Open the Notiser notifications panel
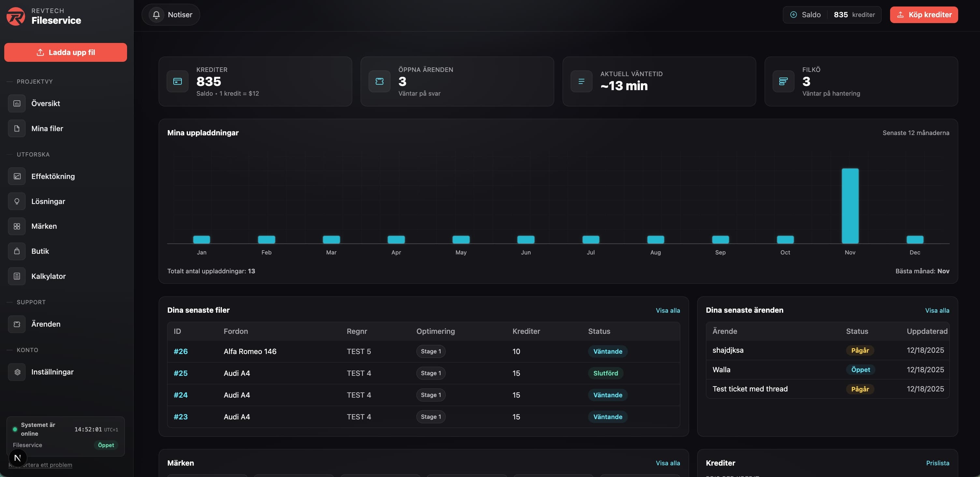 click(170, 14)
